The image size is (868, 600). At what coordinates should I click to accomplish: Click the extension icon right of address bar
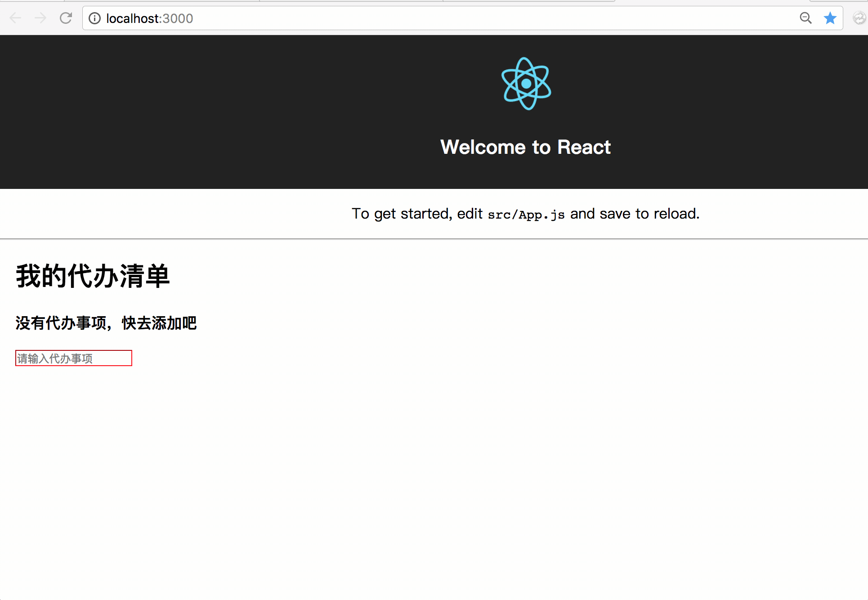(859, 18)
